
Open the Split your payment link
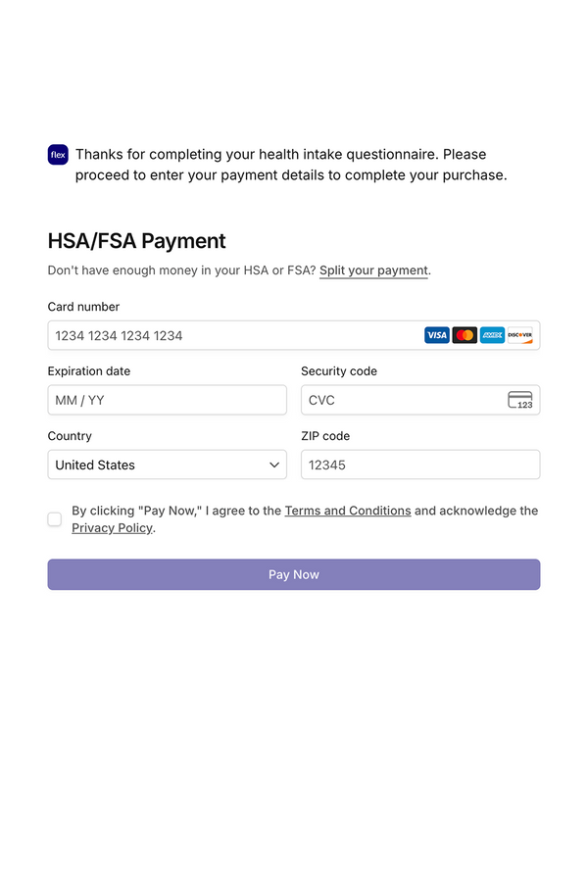[x=373, y=270]
